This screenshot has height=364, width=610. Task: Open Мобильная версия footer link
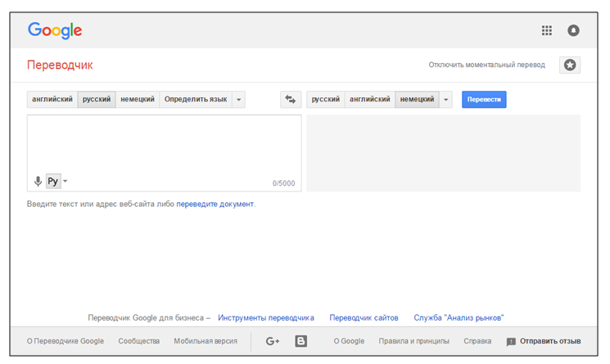coord(206,341)
